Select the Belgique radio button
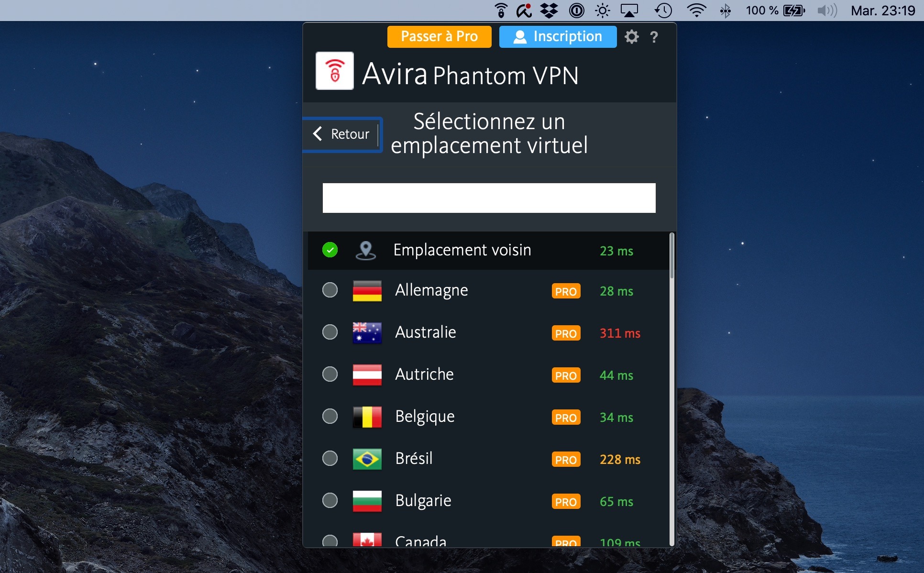Screen dimensions: 924x573 (x=330, y=416)
